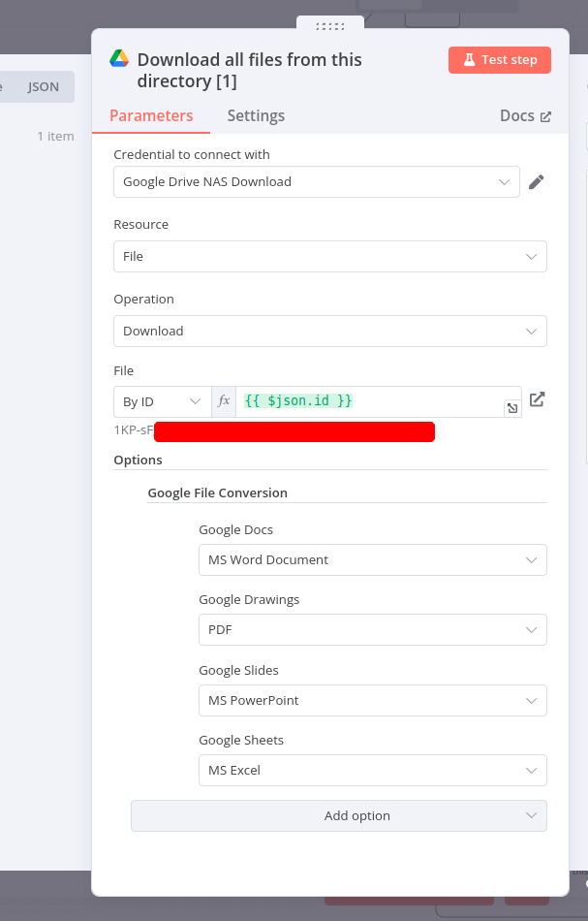Select the Parameters tab

(150, 114)
